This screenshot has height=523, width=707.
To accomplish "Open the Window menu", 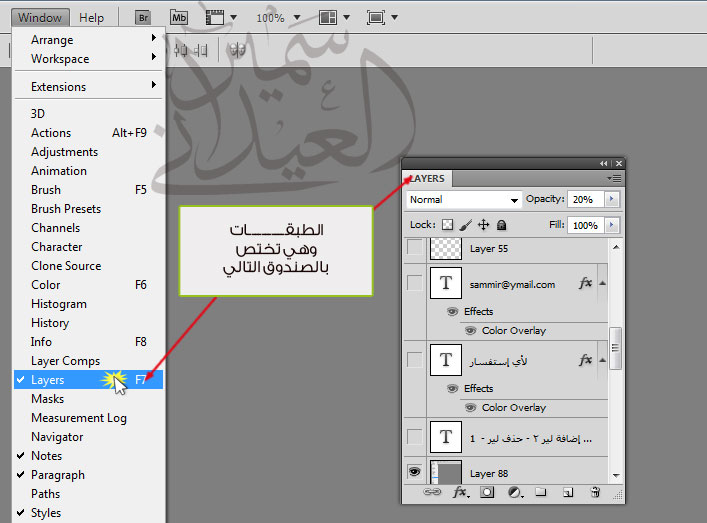I will [x=40, y=18].
